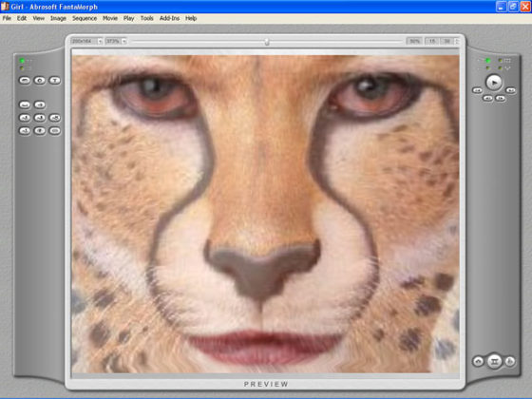
Task: Click the round Play button
Action: click(494, 83)
